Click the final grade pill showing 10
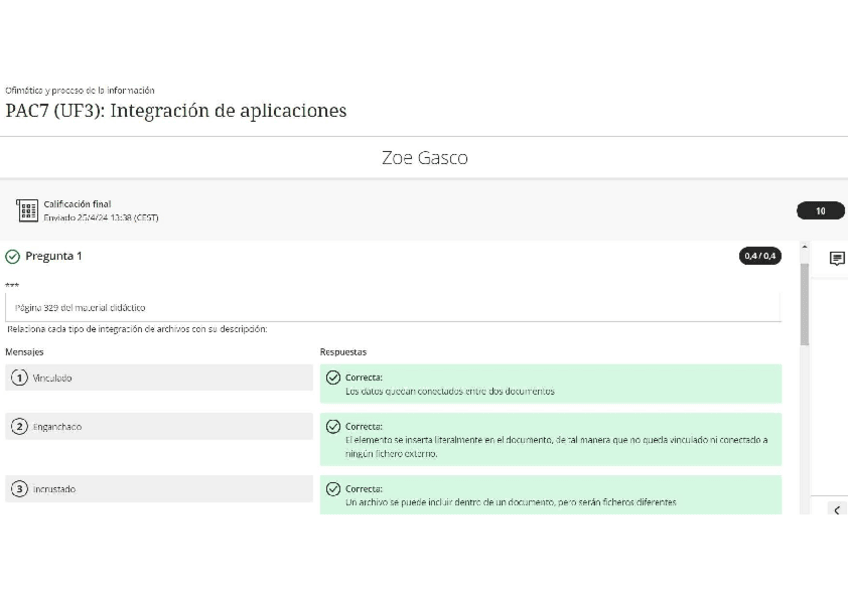Image resolution: width=848 pixels, height=599 pixels. (820, 211)
